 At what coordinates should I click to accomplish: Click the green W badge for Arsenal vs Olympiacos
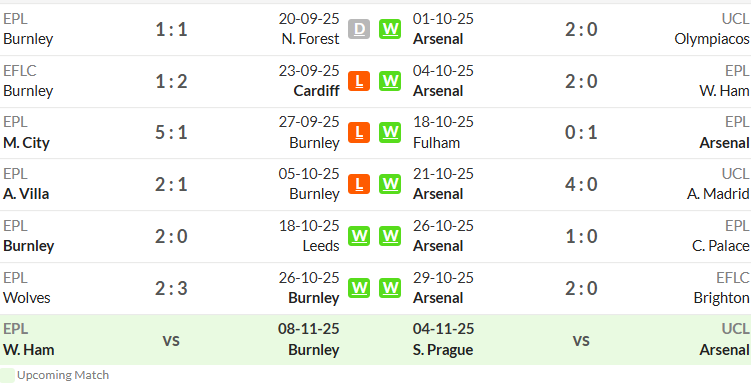[390, 29]
